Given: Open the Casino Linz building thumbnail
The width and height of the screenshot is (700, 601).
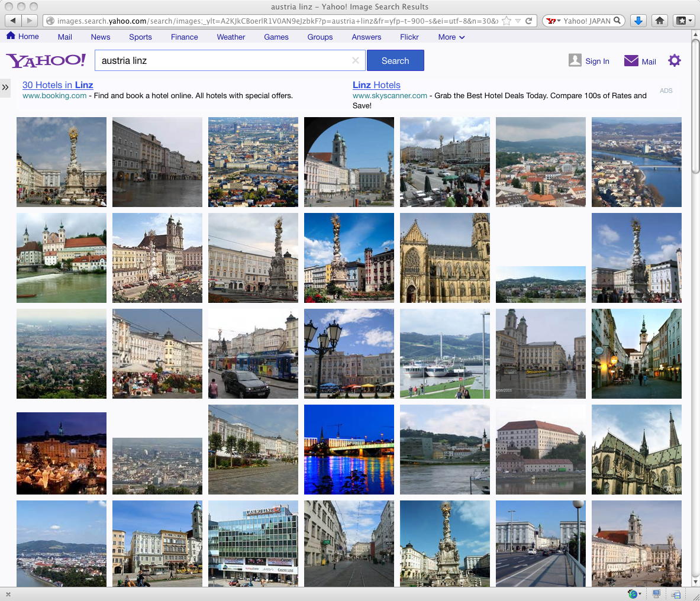Looking at the screenshot, I should point(253,544).
